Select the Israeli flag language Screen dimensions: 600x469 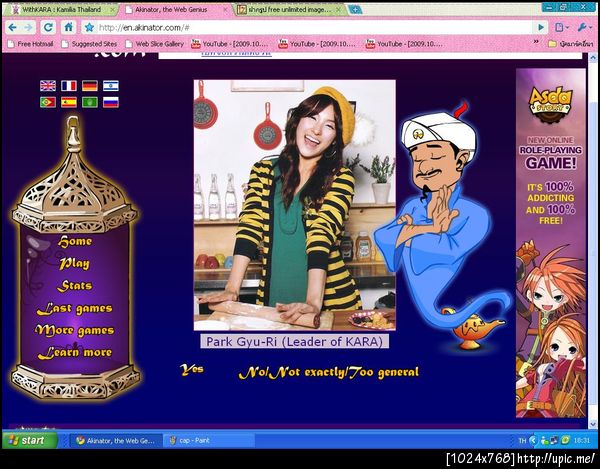(111, 86)
